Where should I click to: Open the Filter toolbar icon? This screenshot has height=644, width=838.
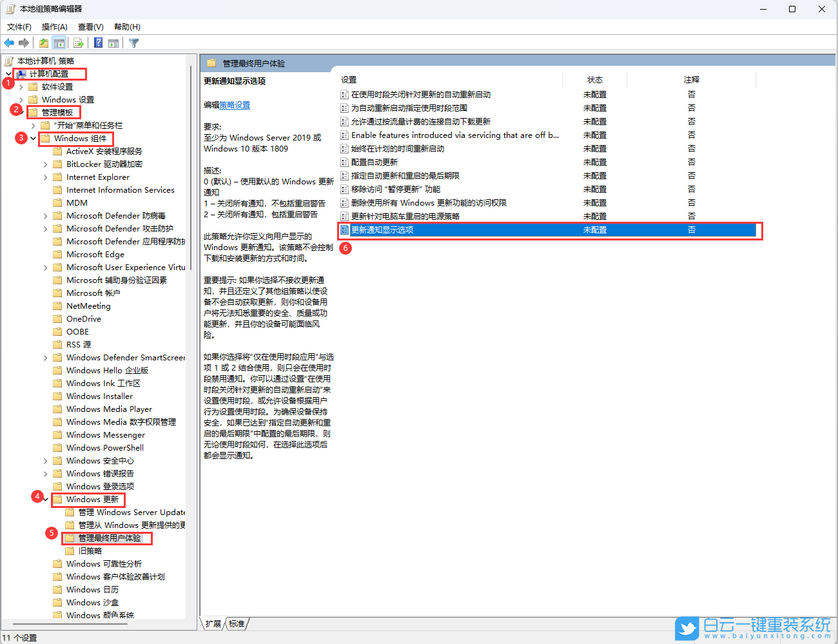[x=133, y=43]
